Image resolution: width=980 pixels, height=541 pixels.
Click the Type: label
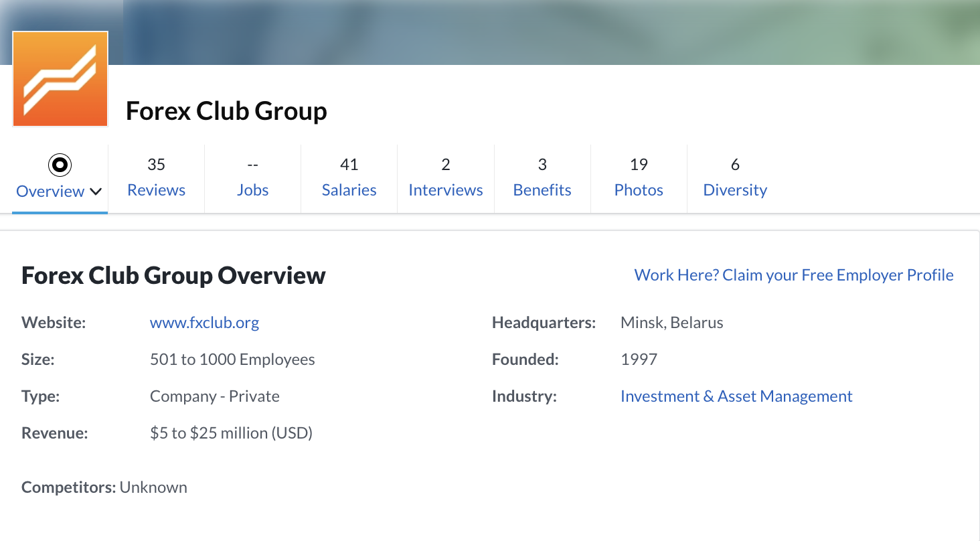pos(40,396)
